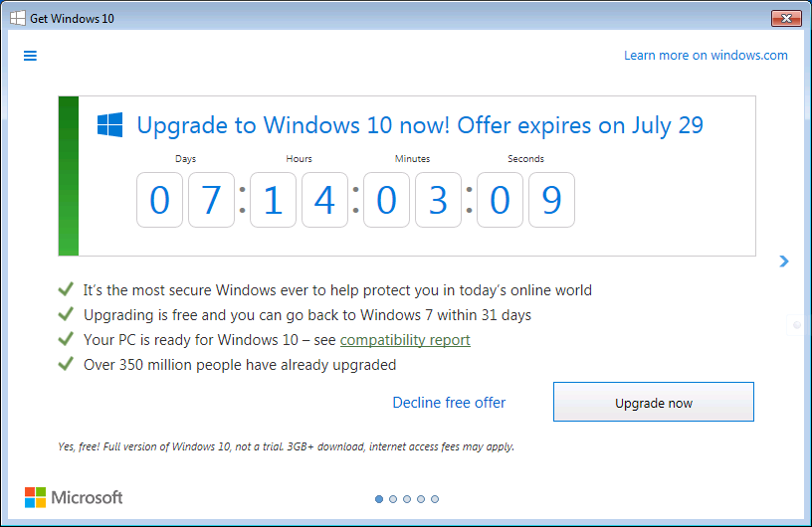Select the third page indicator dot
This screenshot has height=527, width=812.
coord(407,499)
